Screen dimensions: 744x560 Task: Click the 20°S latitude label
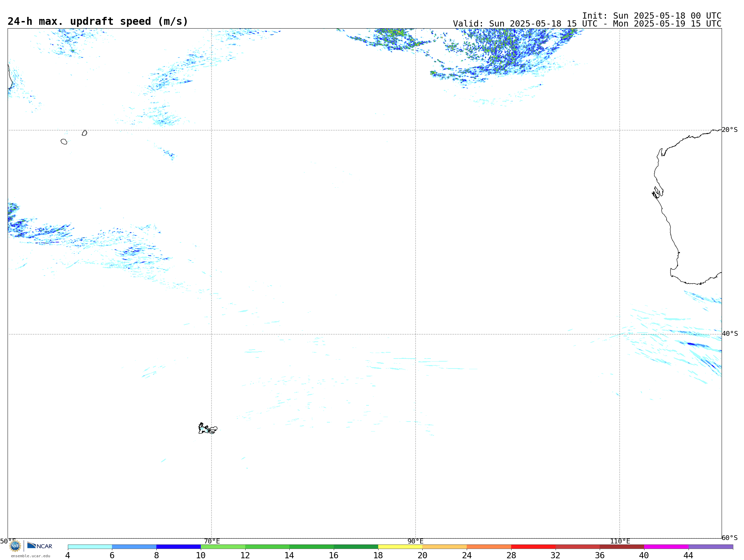pyautogui.click(x=730, y=129)
